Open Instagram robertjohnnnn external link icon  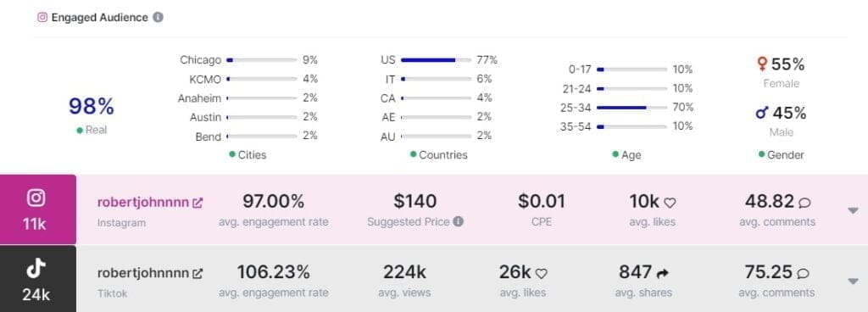197,203
